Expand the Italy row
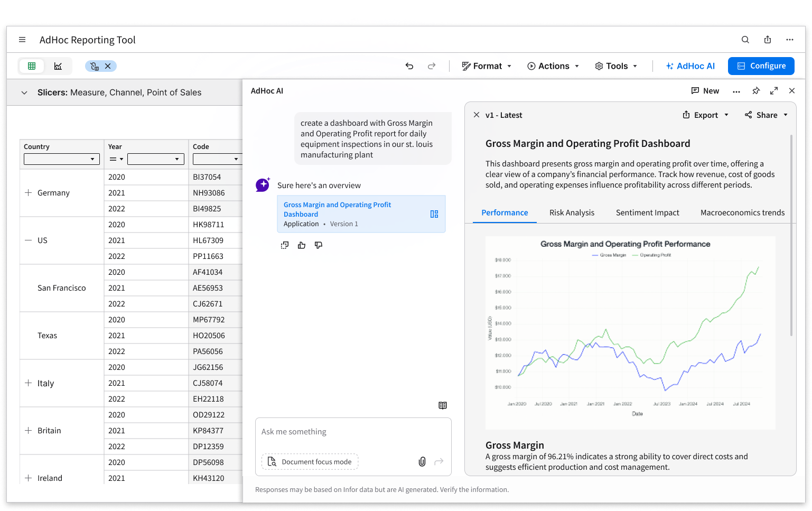 (29, 383)
